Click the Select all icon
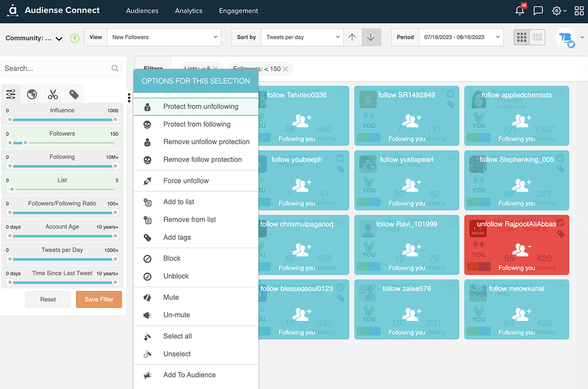 [147, 336]
